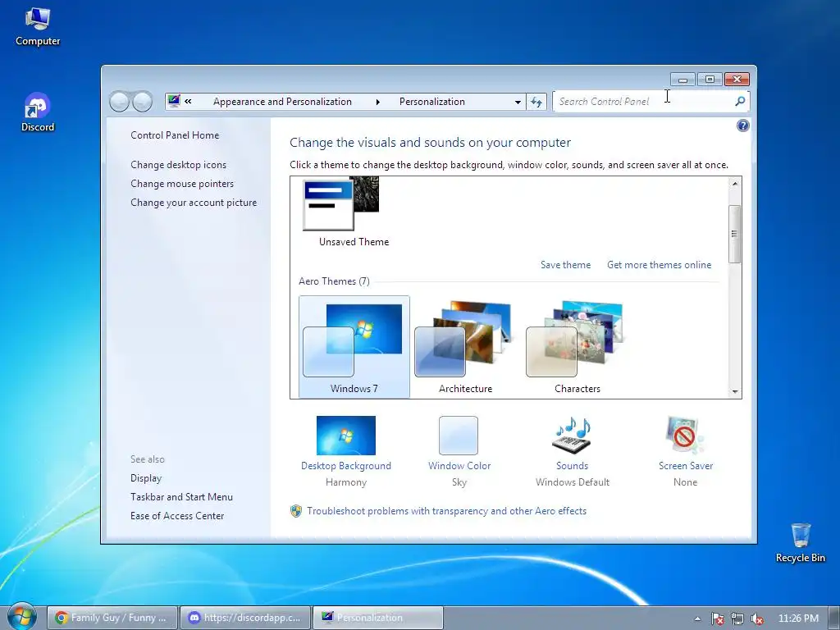Open Ease of Access Center link
The image size is (840, 630).
[x=177, y=515]
